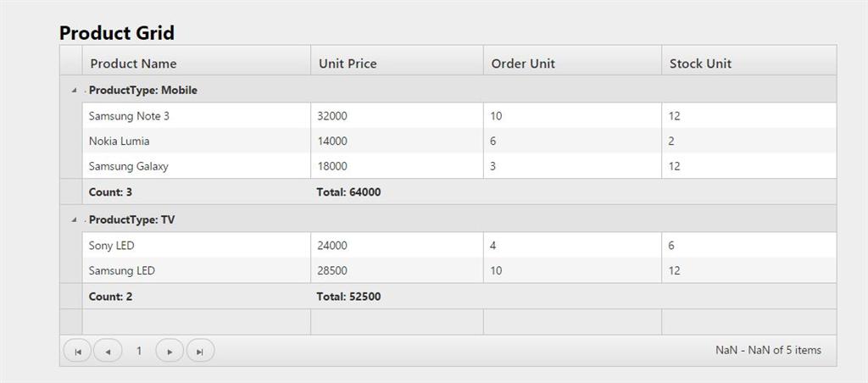This screenshot has height=383, width=868.
Task: Select the Sony LED row
Action: point(111,246)
